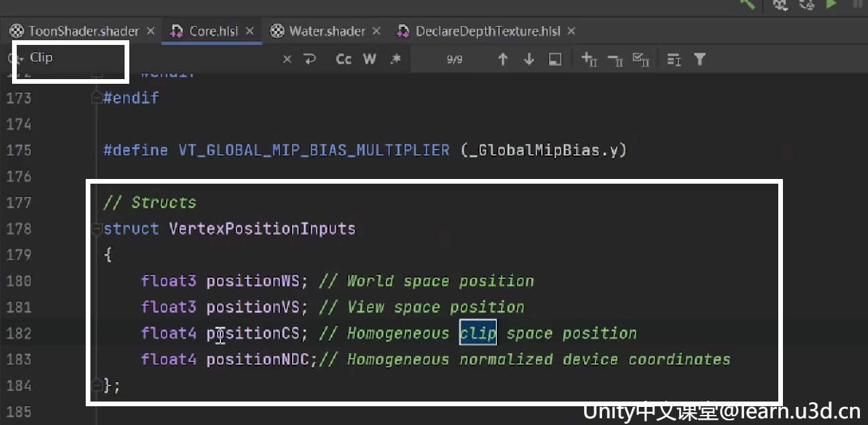Go to previous occurrence up arrow
Screen dimensions: 868x425
[502, 59]
